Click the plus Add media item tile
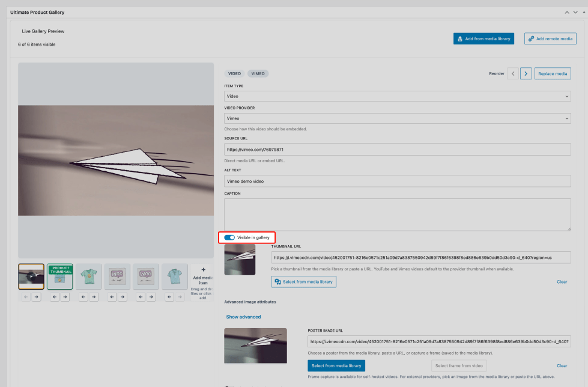Screen dimensions: 588x387 point(203,276)
